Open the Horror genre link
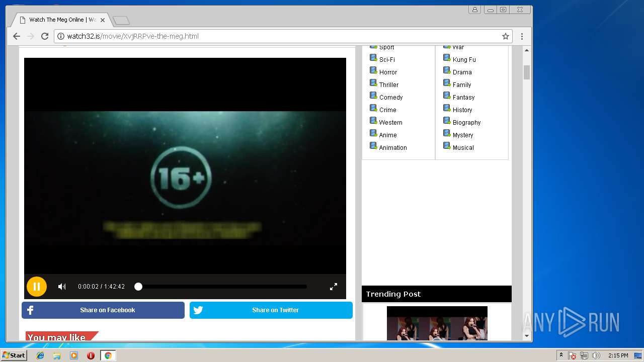644x362 pixels. click(388, 72)
